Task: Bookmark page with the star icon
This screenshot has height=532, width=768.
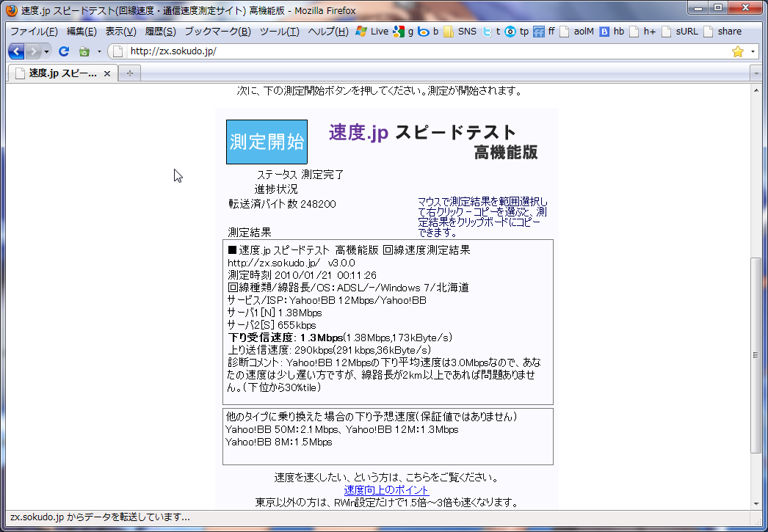Action: pos(738,51)
